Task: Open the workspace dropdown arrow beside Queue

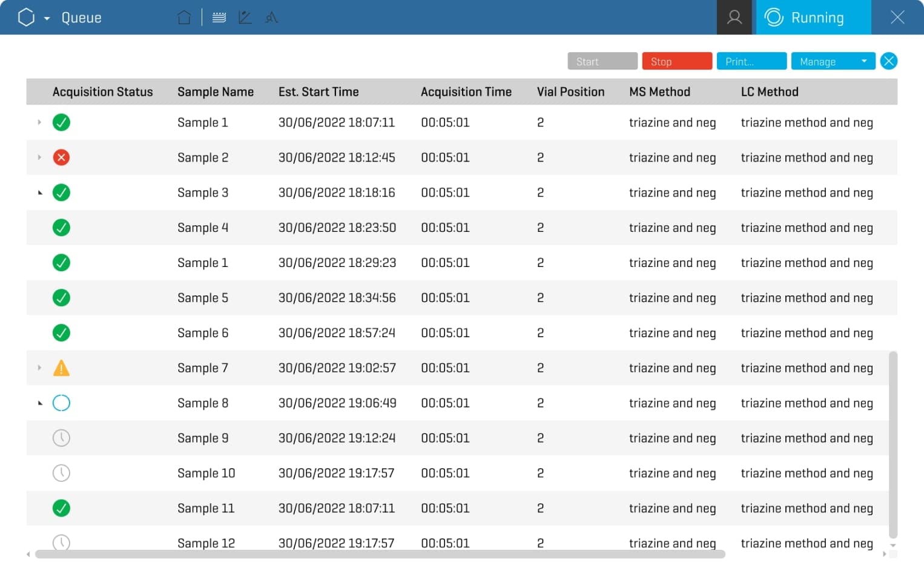Action: click(47, 18)
